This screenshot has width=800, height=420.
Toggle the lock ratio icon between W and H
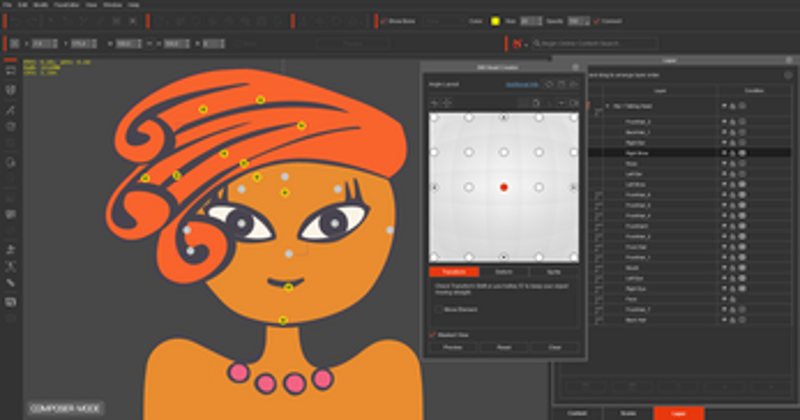point(149,44)
